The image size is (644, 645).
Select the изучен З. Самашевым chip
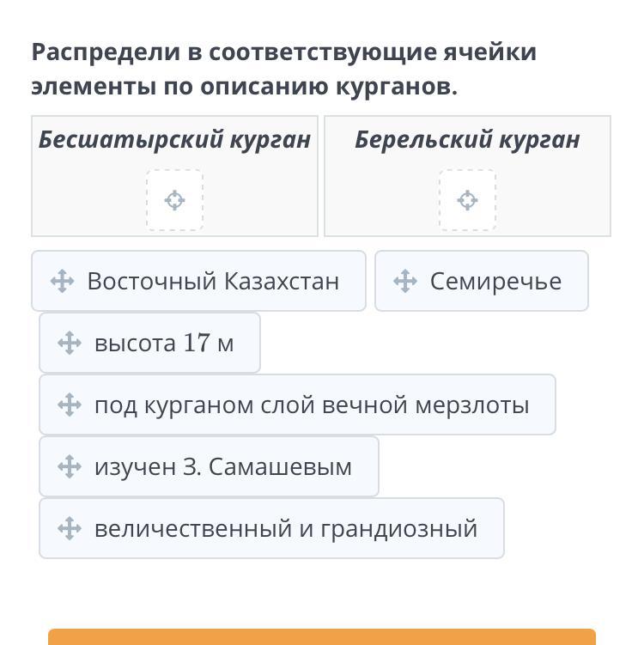222,466
